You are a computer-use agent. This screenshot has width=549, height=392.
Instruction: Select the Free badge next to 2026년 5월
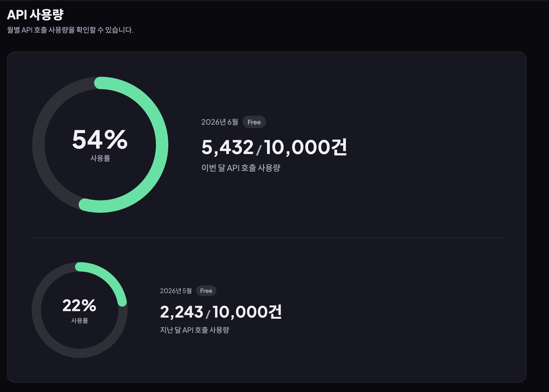point(206,291)
